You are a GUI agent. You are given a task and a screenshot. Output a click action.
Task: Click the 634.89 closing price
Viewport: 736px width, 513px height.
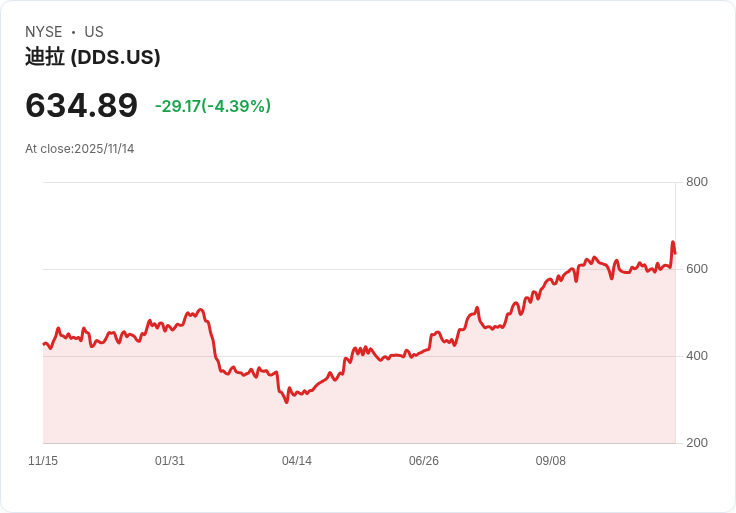[81, 105]
